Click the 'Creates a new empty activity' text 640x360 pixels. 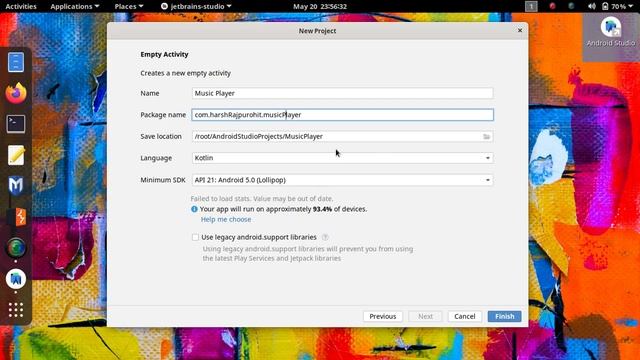(x=186, y=73)
